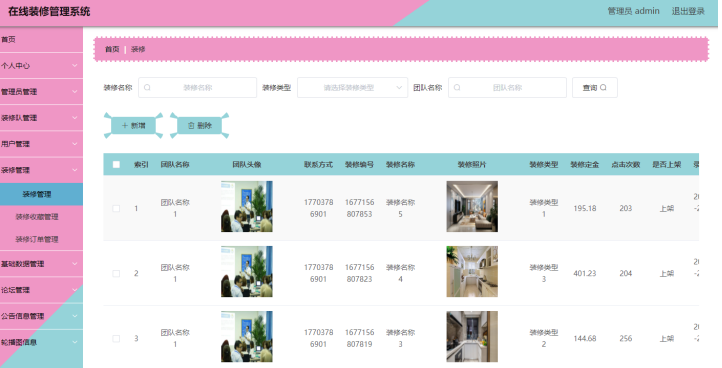
Task: Open the 装修收藏管理 submenu item
Action: click(41, 216)
